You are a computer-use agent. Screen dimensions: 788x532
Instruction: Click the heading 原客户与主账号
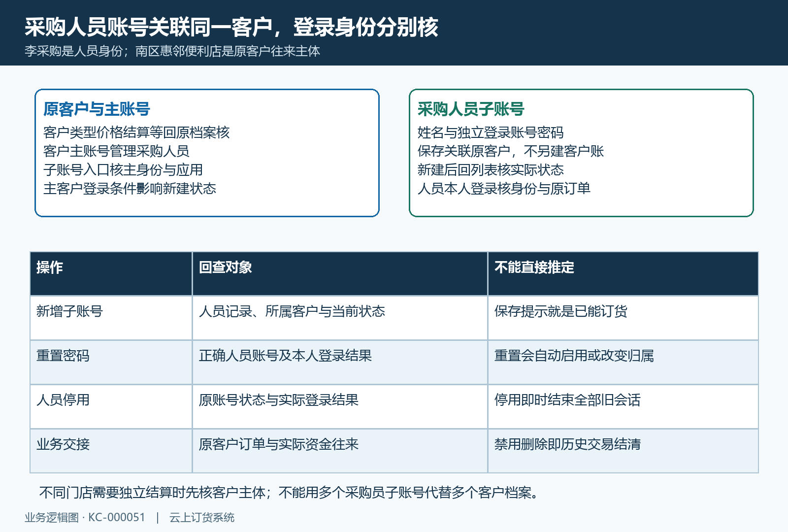97,109
